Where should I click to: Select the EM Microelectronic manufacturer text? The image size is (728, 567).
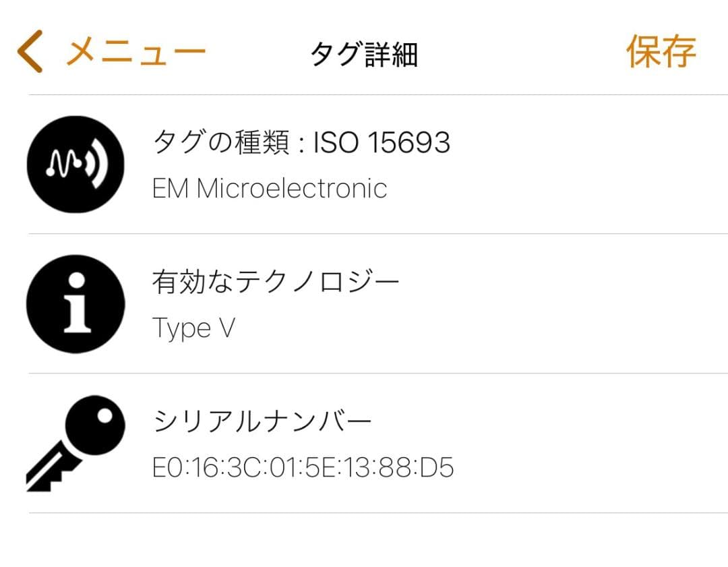point(270,189)
